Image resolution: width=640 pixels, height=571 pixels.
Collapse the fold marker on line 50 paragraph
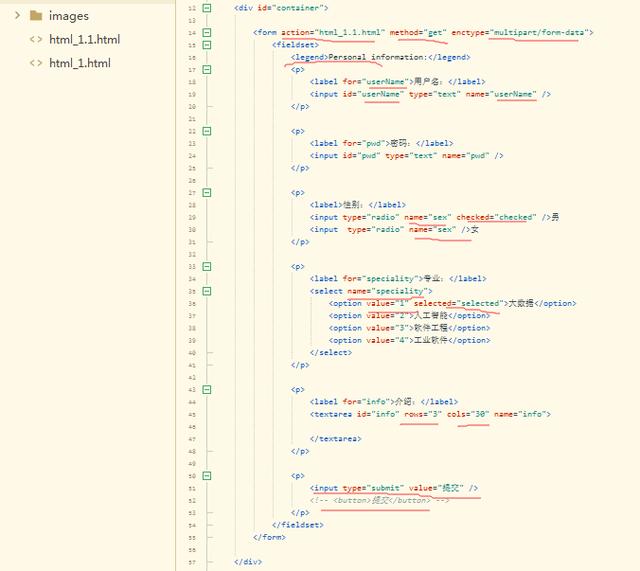pos(207,475)
